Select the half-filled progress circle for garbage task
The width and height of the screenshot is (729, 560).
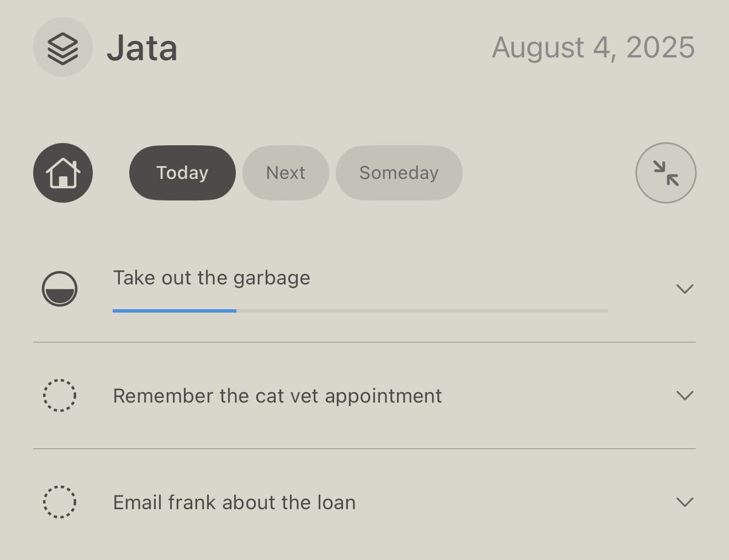(60, 288)
